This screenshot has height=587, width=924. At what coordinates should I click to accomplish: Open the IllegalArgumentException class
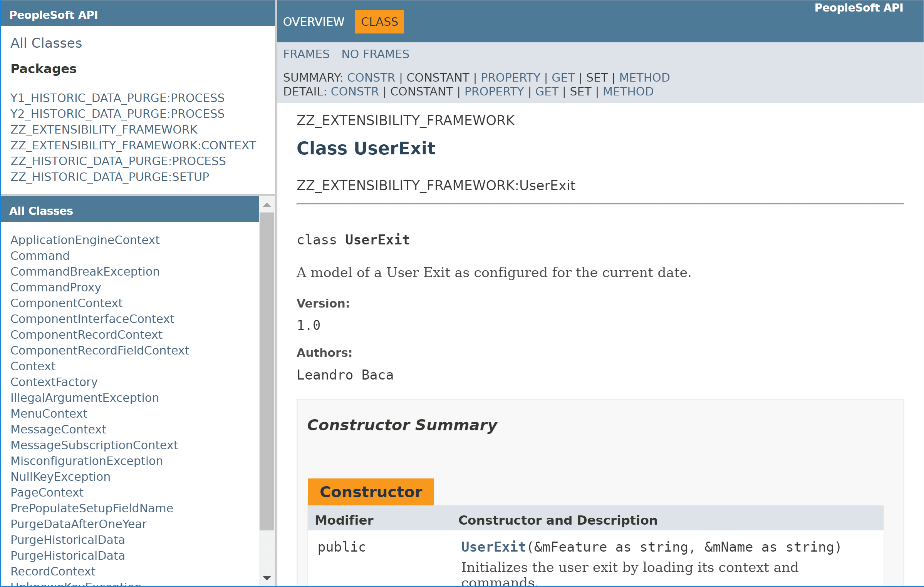[85, 398]
